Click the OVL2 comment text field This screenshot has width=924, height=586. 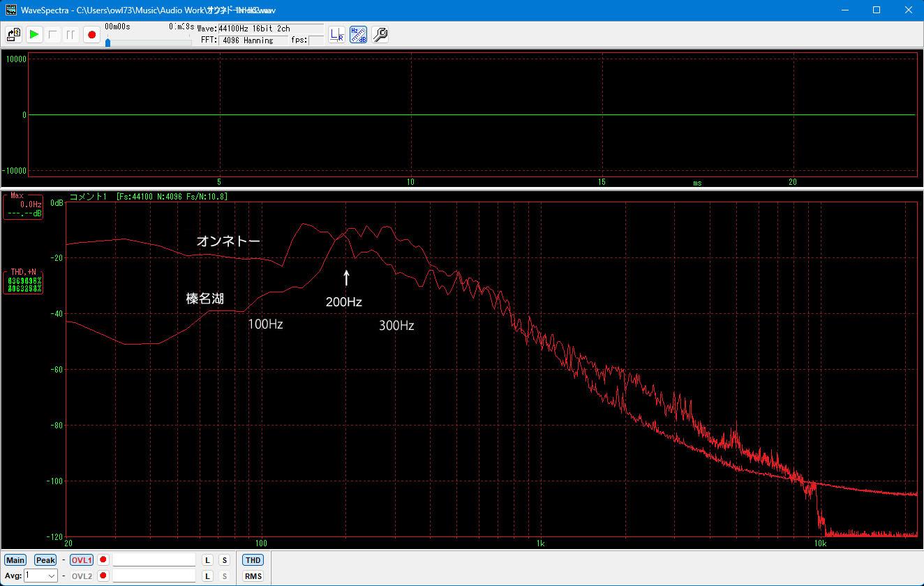[154, 576]
